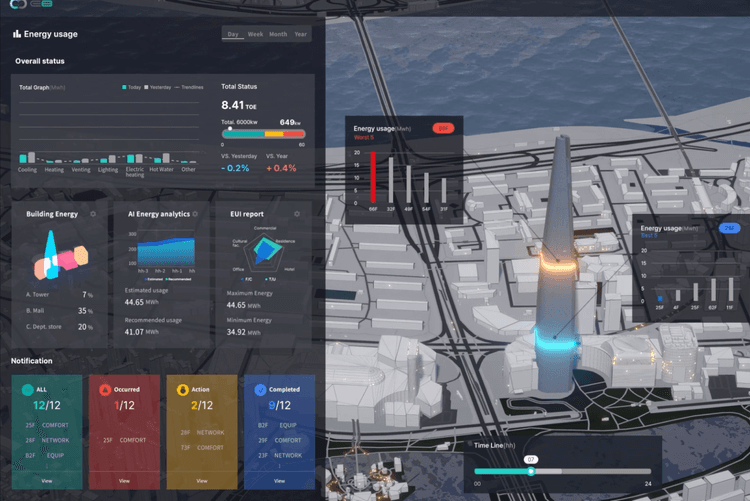Toggle the blue floor badge on Best 5 panel
The image size is (750, 501).
(729, 228)
